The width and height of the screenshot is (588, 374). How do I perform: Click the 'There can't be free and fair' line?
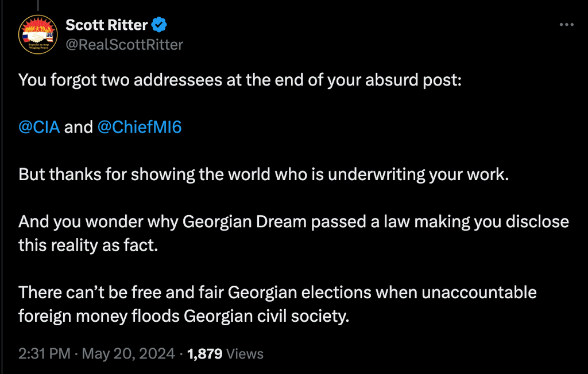(277, 293)
